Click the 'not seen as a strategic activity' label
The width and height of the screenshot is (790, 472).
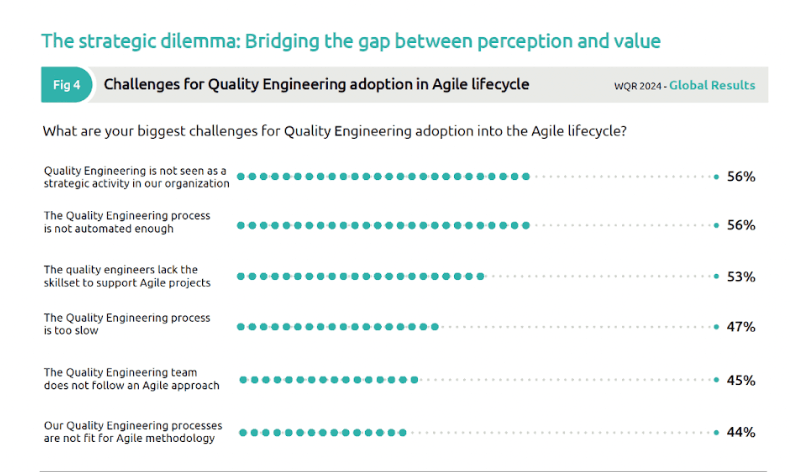click(x=137, y=177)
